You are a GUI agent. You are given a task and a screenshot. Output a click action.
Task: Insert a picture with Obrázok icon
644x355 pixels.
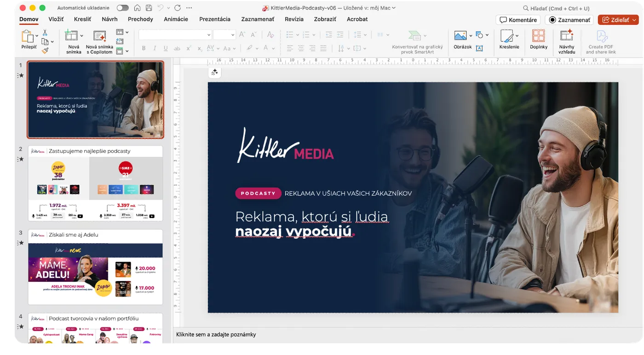pyautogui.click(x=460, y=36)
